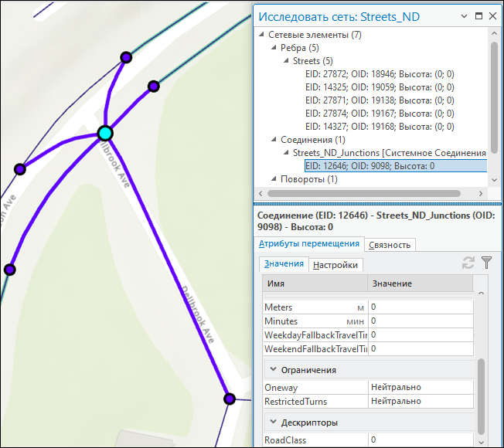Collapse the Ограничения section

(273, 369)
